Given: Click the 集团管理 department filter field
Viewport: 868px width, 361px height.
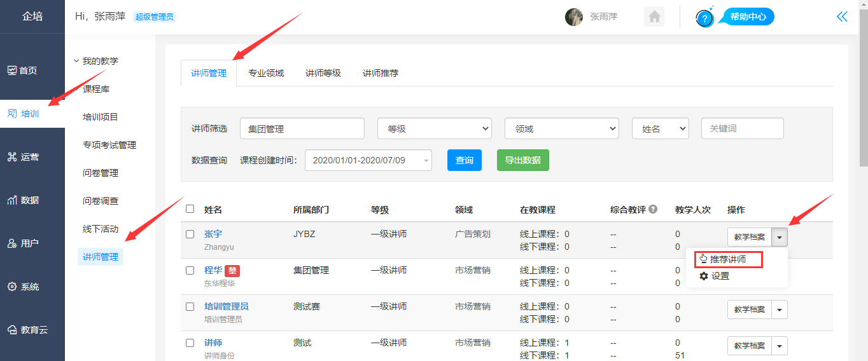Looking at the screenshot, I should click(302, 128).
